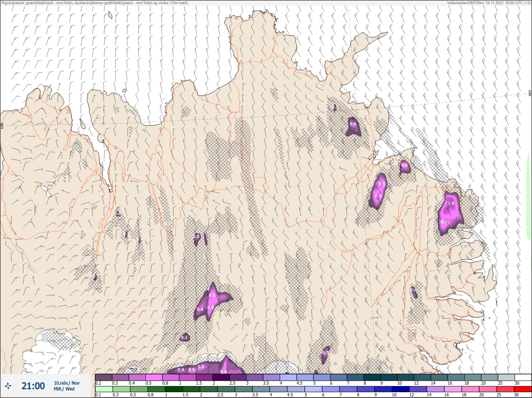Click the '10.nóv./ Nov' date label
This screenshot has height=398, width=532.
tap(67, 383)
